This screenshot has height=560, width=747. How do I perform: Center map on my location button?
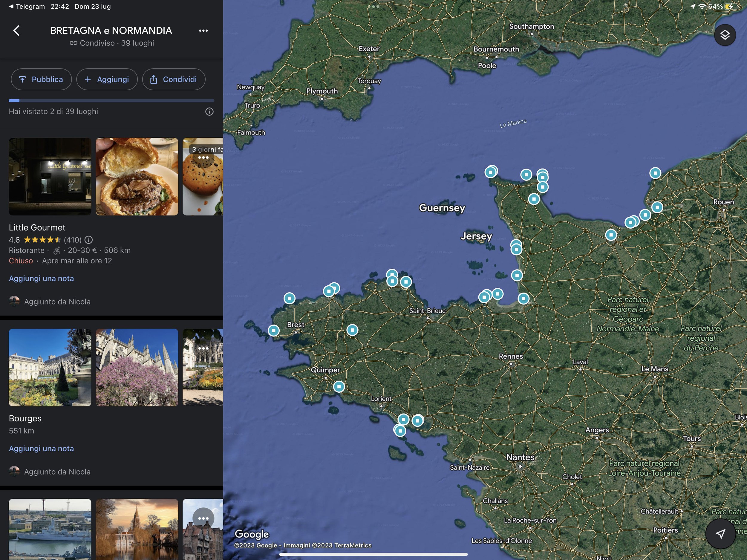pos(720,533)
